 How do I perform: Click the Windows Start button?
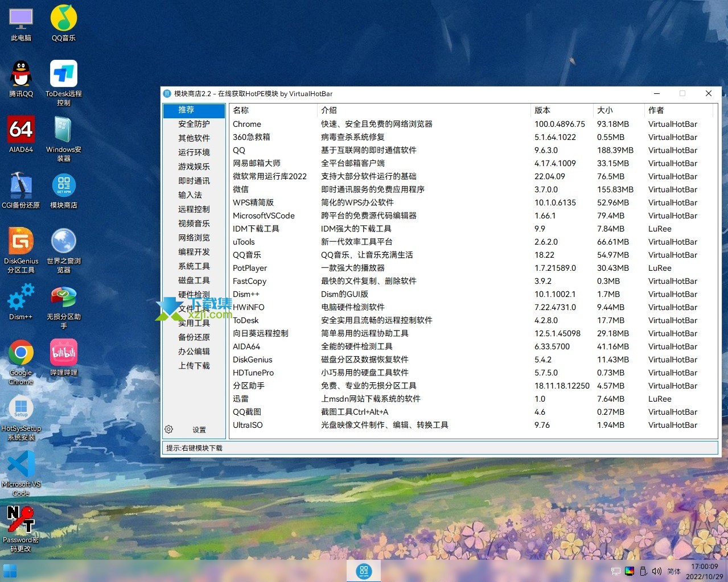[x=10, y=571]
